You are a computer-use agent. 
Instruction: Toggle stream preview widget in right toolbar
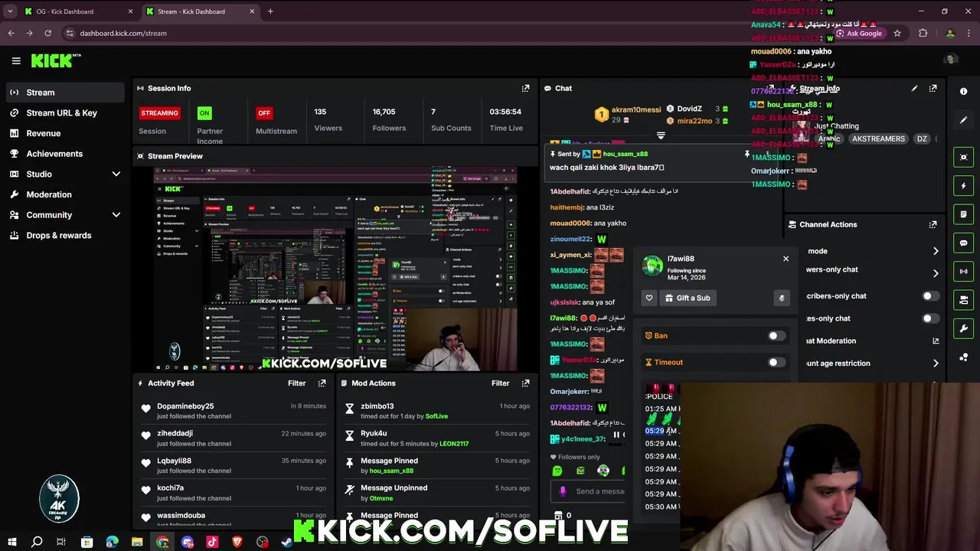pos(963,157)
